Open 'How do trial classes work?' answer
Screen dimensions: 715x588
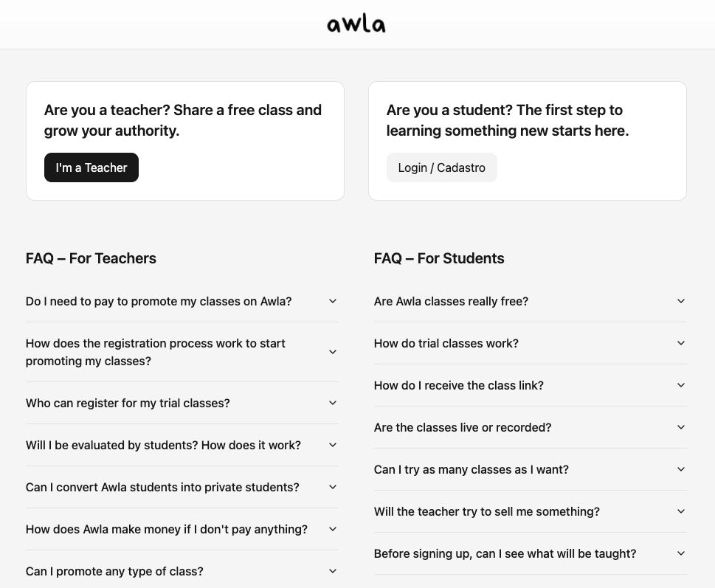446,343
